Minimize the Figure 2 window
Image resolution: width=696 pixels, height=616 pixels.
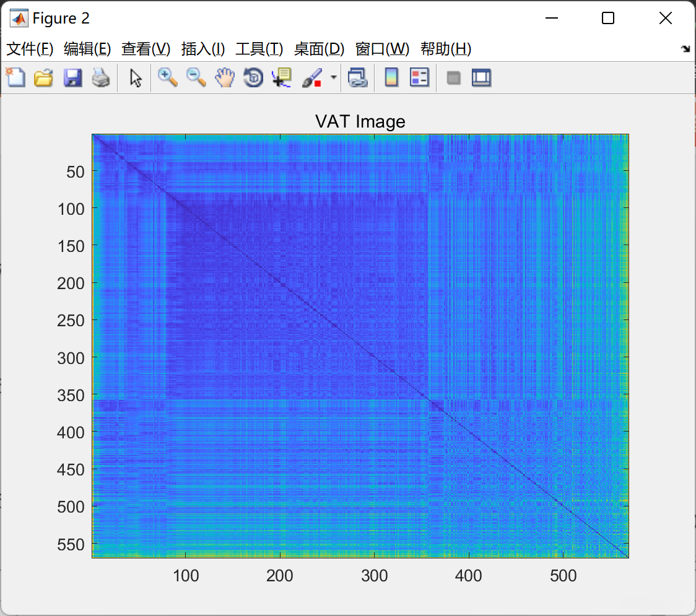pos(551,18)
